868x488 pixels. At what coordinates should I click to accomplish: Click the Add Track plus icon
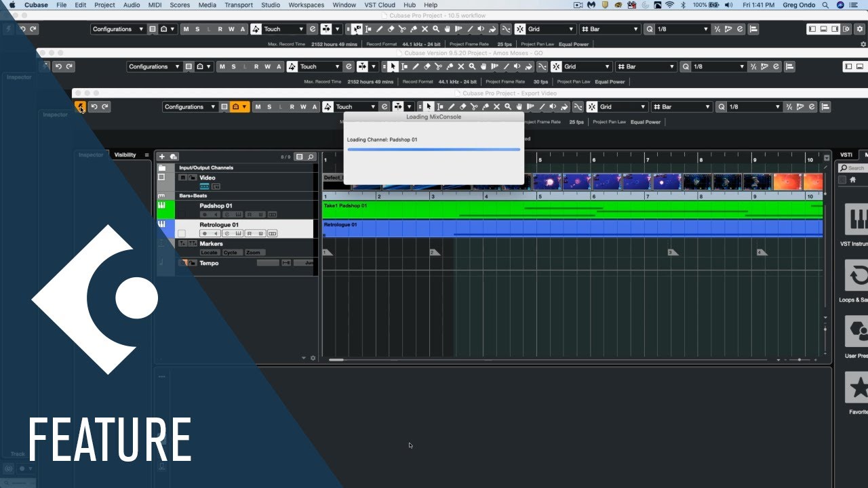pyautogui.click(x=162, y=157)
